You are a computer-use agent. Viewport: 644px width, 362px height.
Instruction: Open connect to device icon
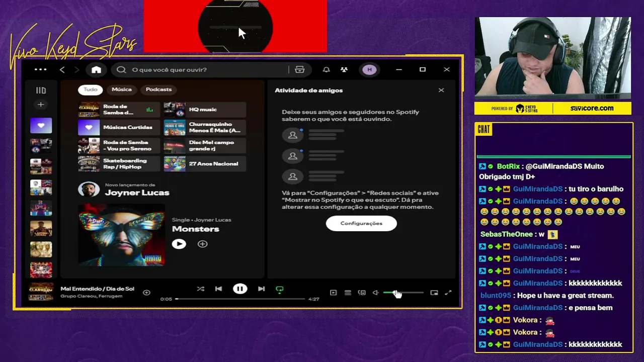point(362,293)
